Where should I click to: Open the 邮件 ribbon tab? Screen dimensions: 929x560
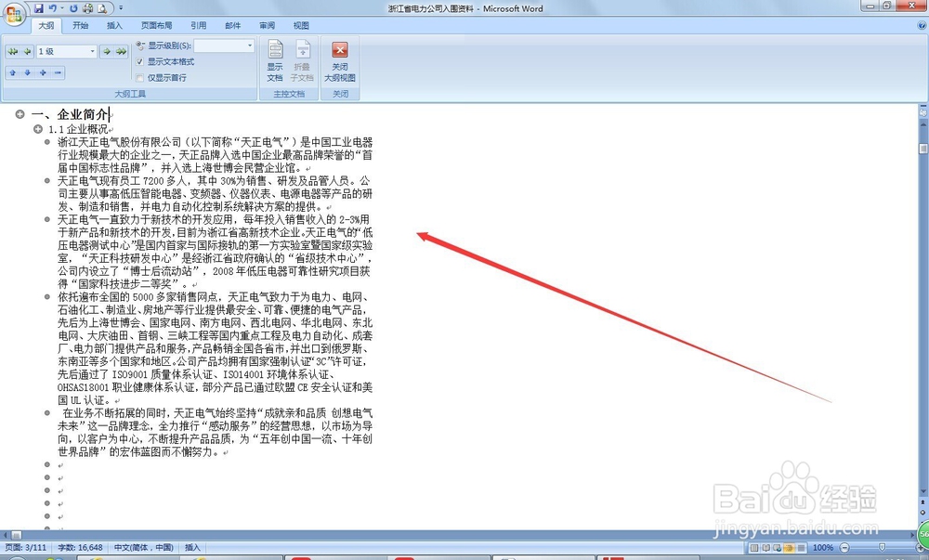point(233,25)
